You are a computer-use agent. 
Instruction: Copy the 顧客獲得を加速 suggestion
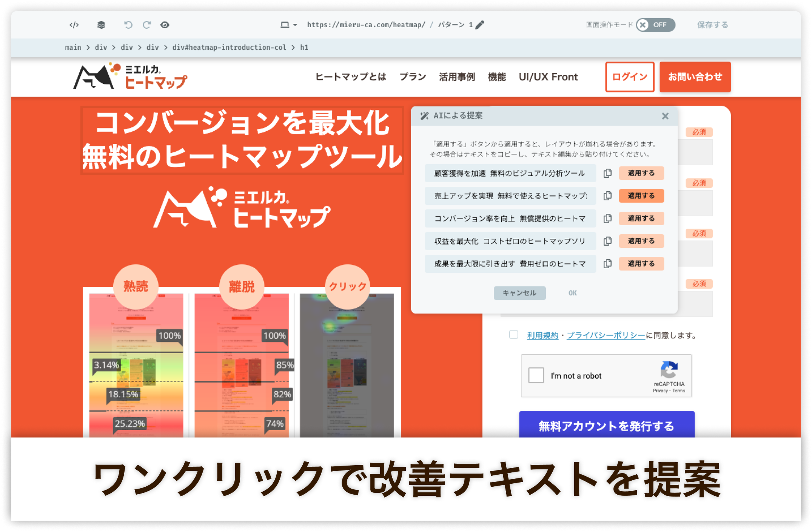(x=607, y=173)
